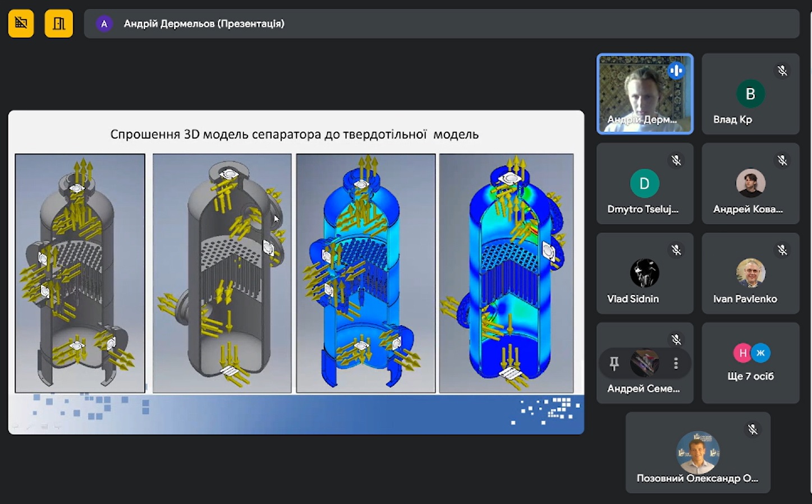Image resolution: width=812 pixels, height=504 pixels.
Task: Click muted mic icon on Андрей Семе... tile
Action: (676, 340)
